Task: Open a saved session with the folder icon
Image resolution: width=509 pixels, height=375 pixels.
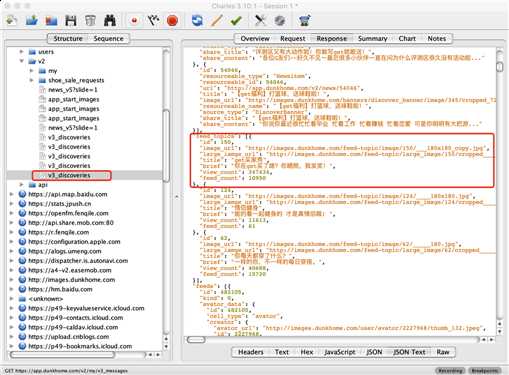Action: [x=32, y=21]
